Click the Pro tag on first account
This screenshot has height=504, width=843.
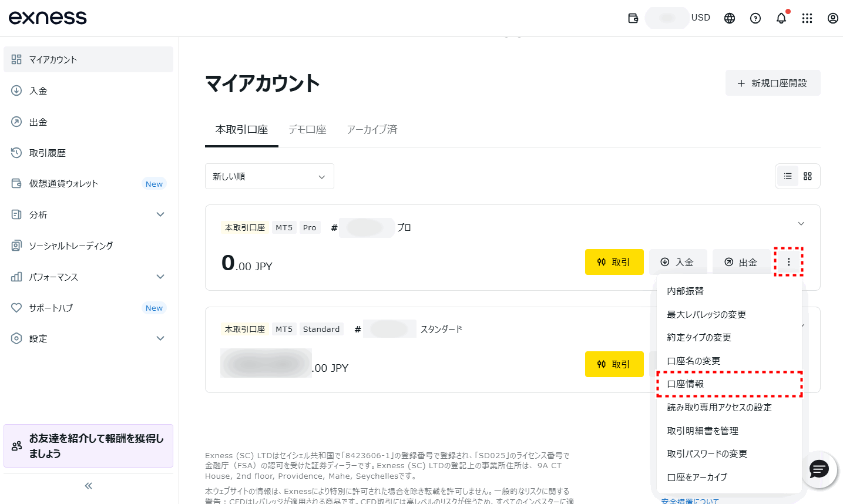click(x=310, y=227)
